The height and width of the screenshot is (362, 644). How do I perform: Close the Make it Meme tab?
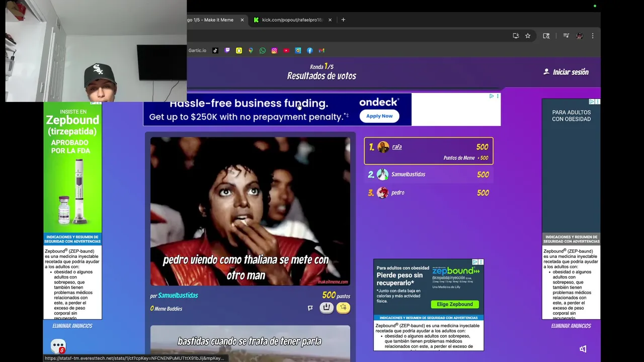(242, 20)
